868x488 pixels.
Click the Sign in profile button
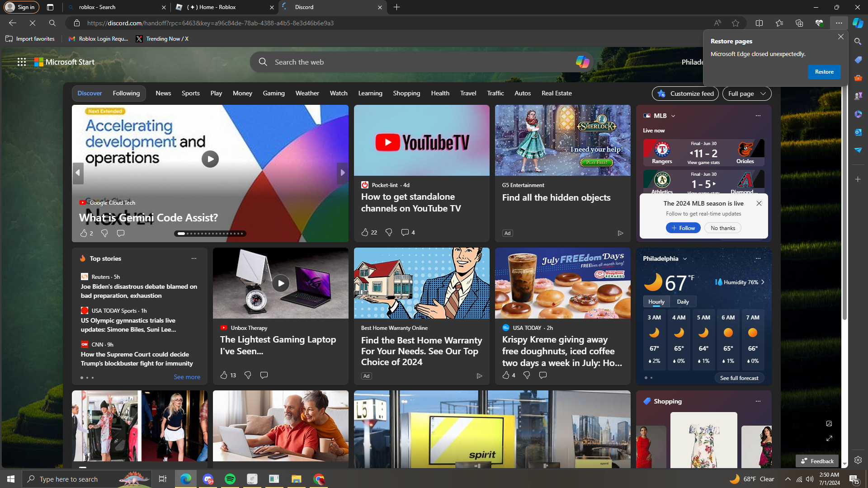click(22, 7)
